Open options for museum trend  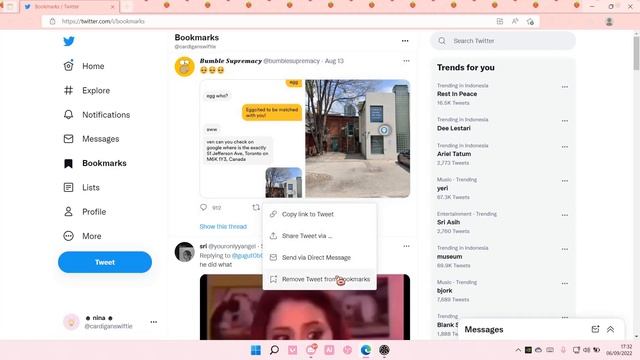(x=564, y=249)
